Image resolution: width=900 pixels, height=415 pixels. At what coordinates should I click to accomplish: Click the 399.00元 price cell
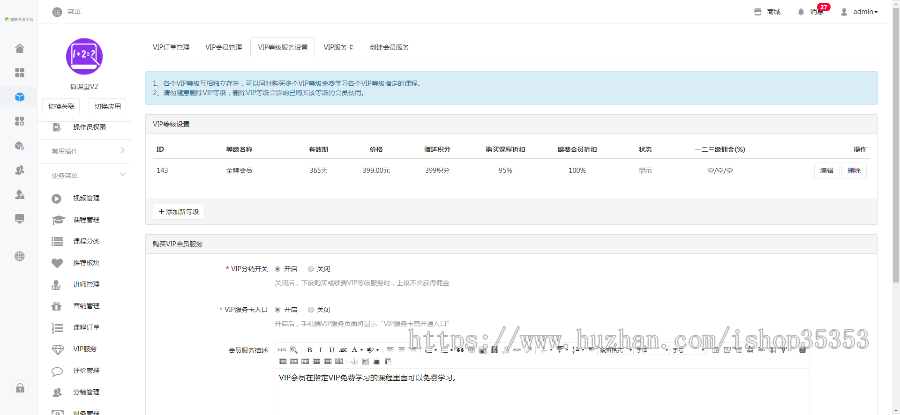coord(376,170)
